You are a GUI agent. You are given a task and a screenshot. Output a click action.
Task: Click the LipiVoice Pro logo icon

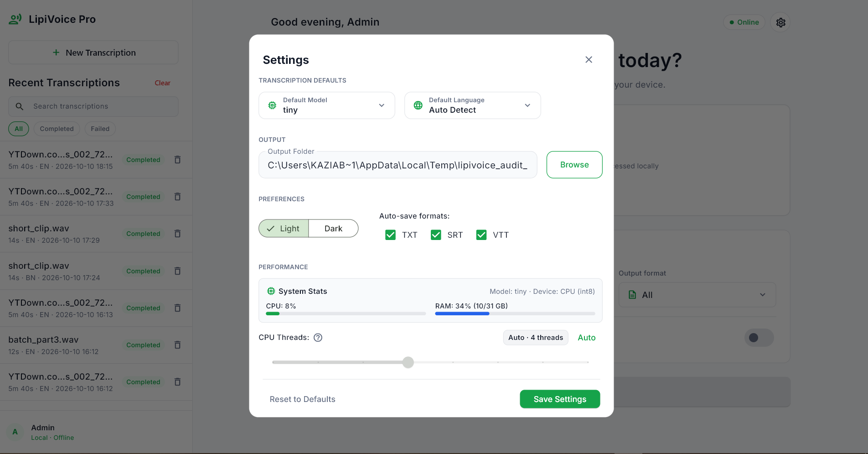point(15,19)
